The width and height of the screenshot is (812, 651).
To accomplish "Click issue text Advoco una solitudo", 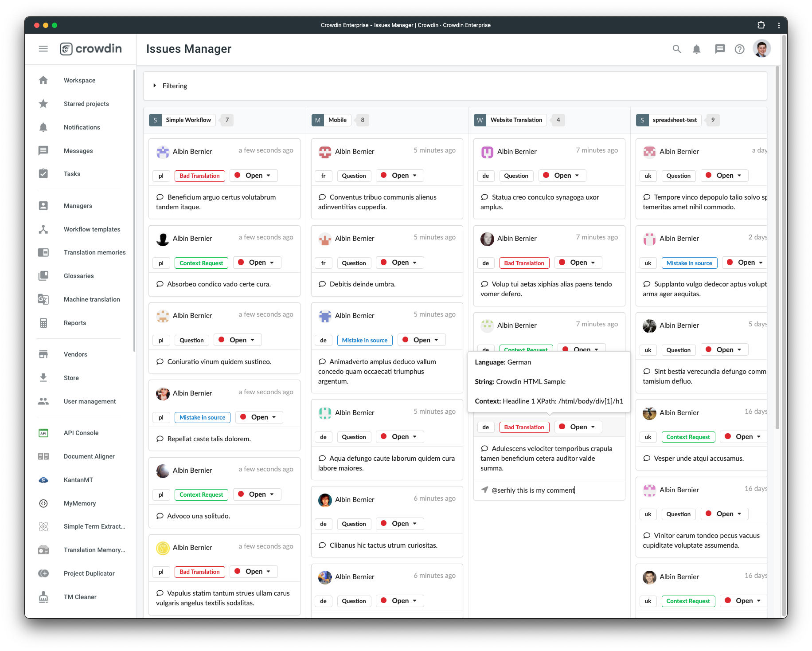I will tap(199, 516).
